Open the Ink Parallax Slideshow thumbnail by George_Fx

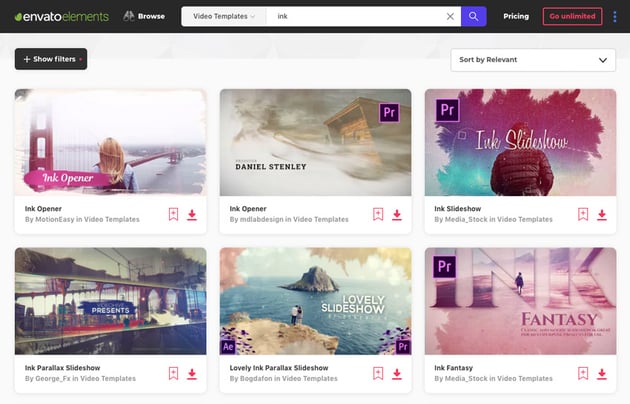point(110,301)
